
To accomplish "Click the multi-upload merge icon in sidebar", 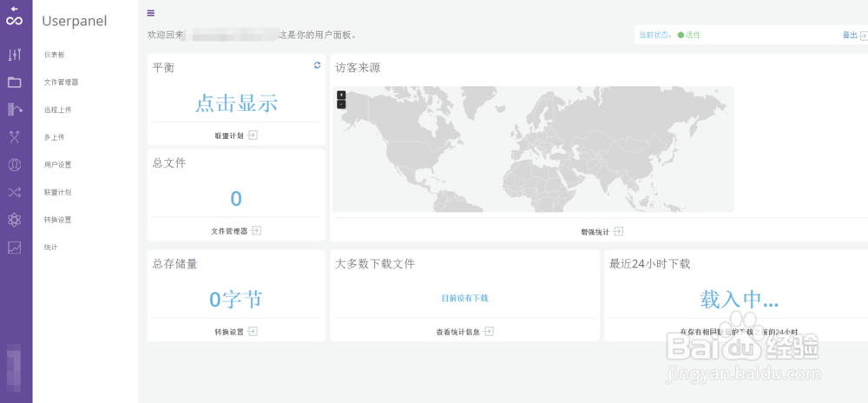I will [x=15, y=137].
